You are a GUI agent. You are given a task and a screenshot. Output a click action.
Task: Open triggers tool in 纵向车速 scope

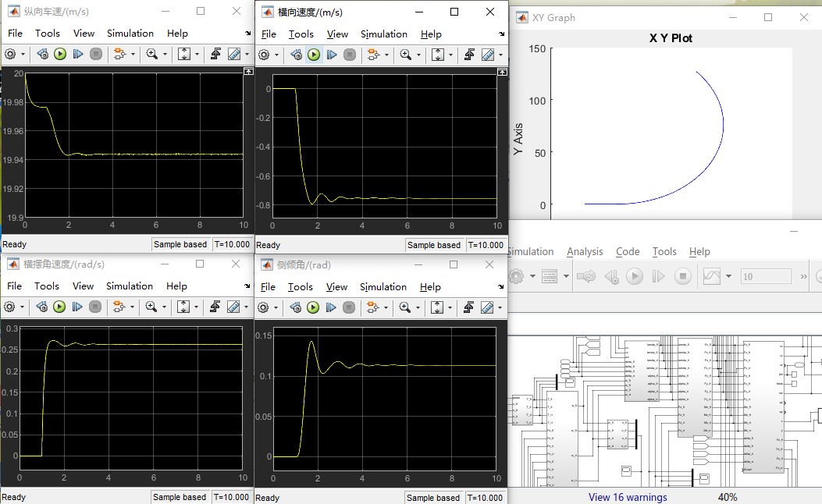pos(215,54)
